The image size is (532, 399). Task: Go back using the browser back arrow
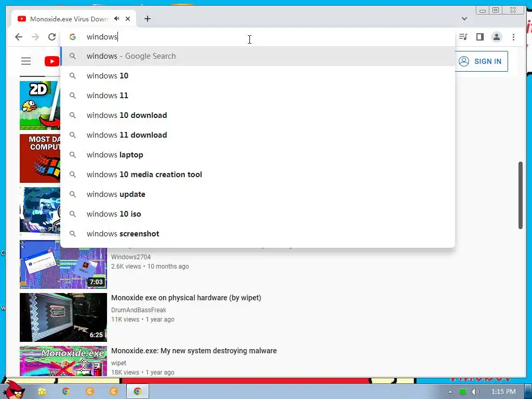pos(19,37)
